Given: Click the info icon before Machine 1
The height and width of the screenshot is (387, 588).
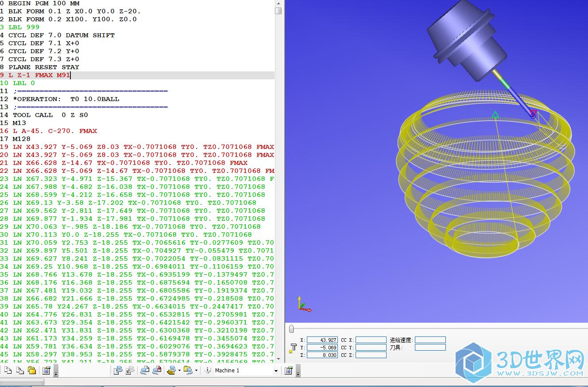Looking at the screenshot, I should pos(207,370).
